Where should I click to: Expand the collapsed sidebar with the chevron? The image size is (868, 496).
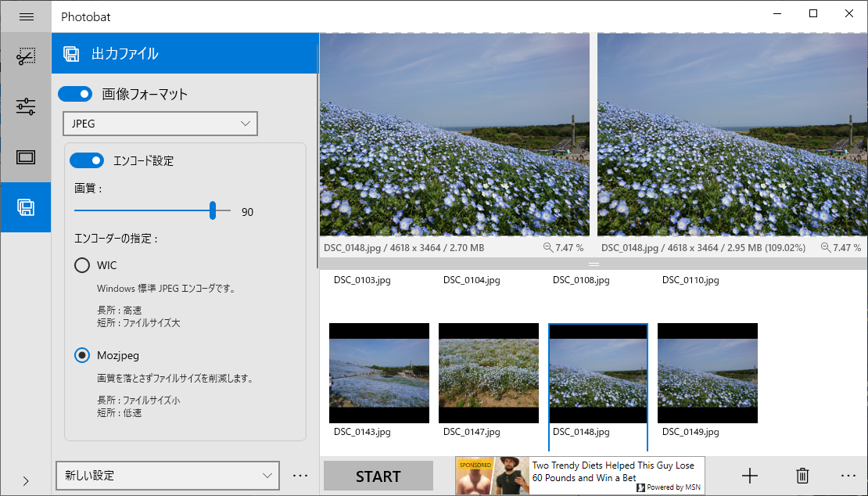26,481
